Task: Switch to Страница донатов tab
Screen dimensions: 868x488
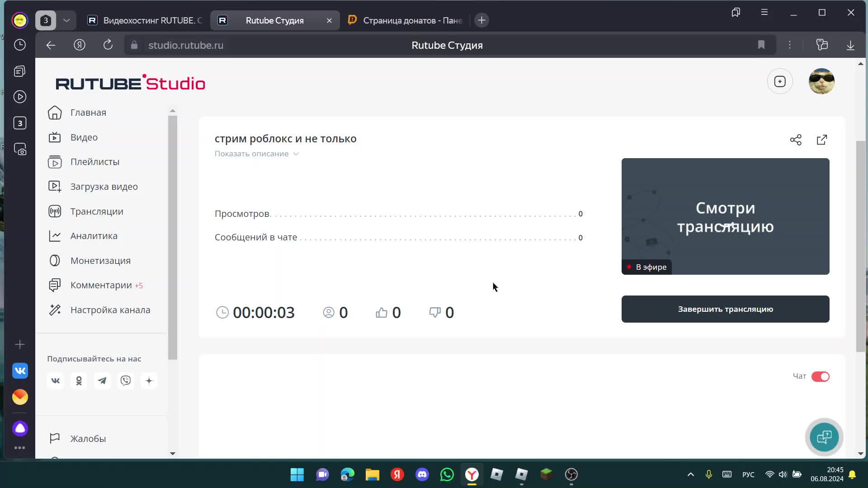Action: [407, 20]
